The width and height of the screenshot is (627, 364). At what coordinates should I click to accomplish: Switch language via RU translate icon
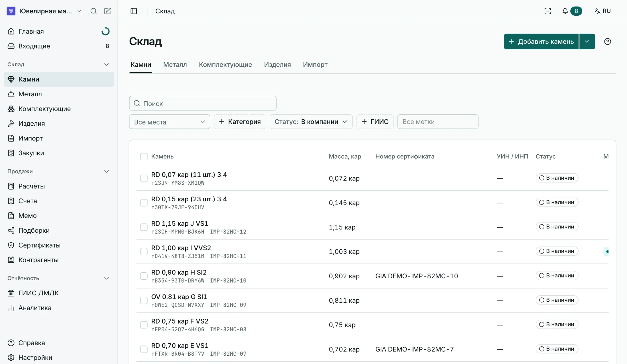point(602,11)
